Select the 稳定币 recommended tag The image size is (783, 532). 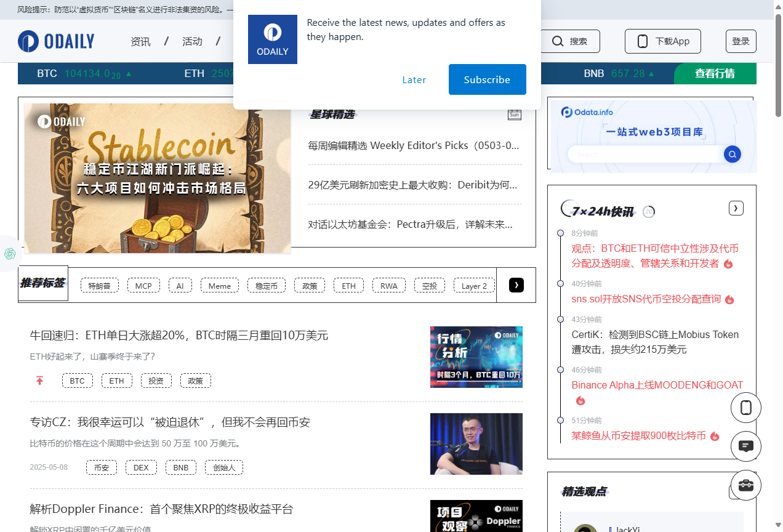(267, 286)
